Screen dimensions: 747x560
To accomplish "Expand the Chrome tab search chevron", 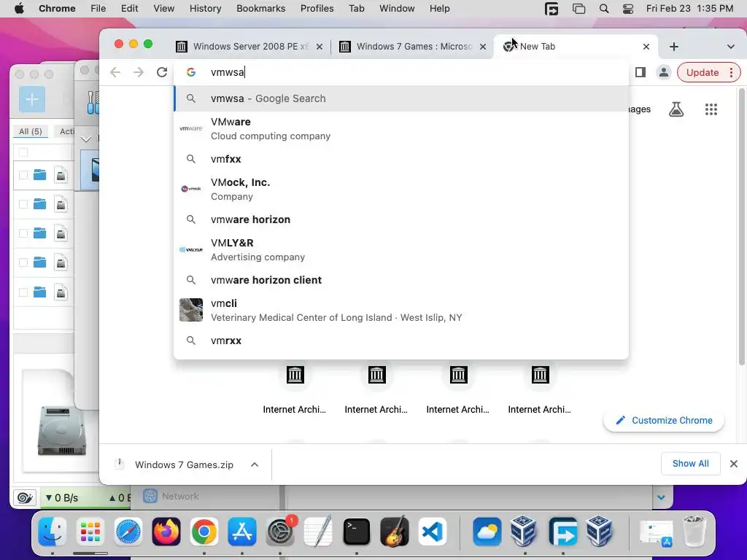I will [x=730, y=47].
